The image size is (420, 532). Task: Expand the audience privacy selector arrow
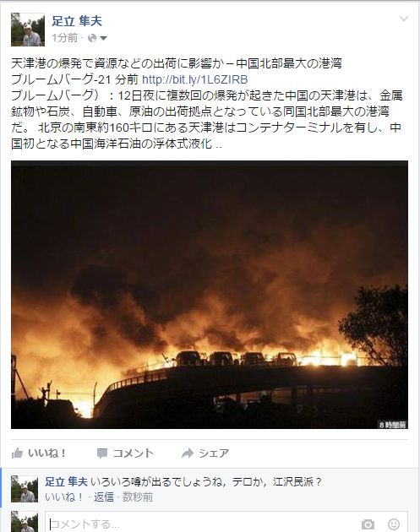click(104, 38)
